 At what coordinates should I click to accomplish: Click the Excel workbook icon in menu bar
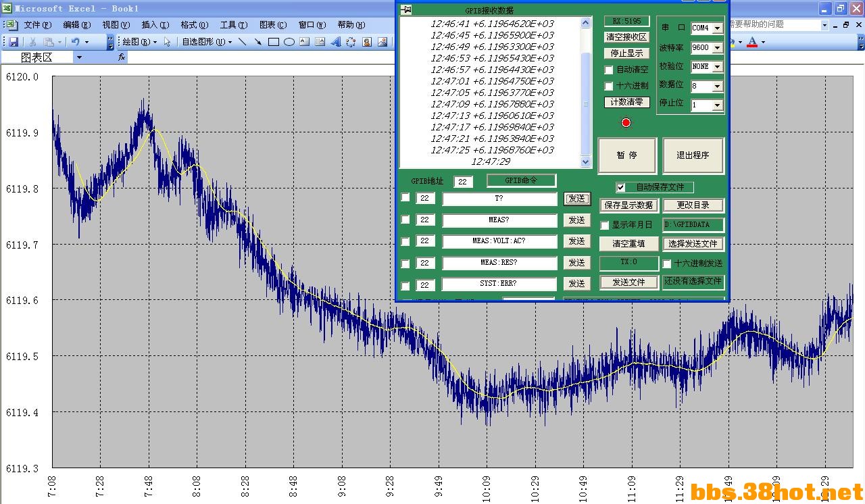coord(12,24)
